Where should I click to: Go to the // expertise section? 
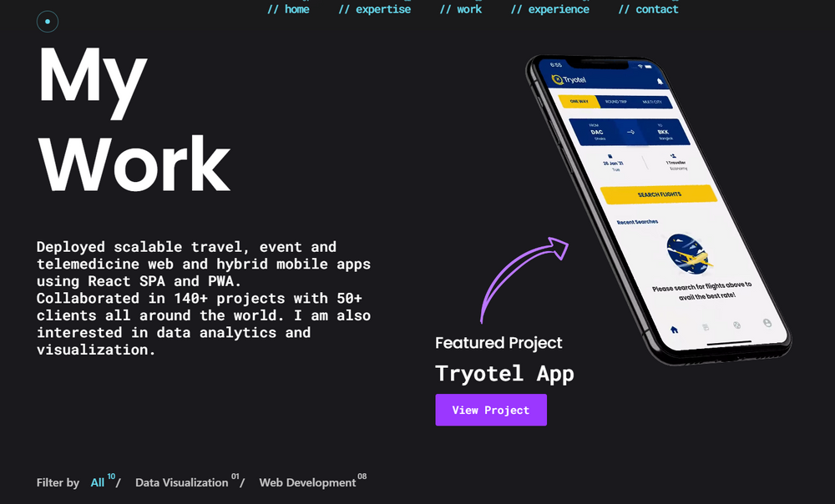tap(375, 9)
